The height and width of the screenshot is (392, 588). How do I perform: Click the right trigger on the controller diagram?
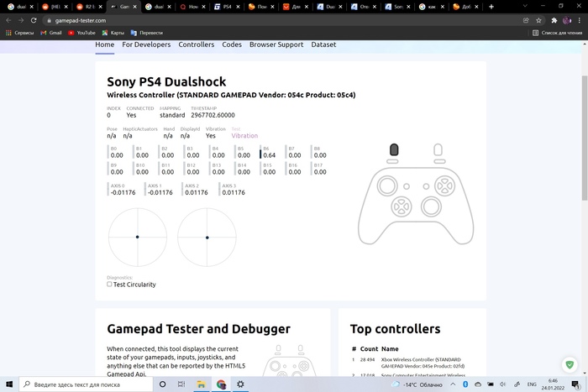(438, 149)
